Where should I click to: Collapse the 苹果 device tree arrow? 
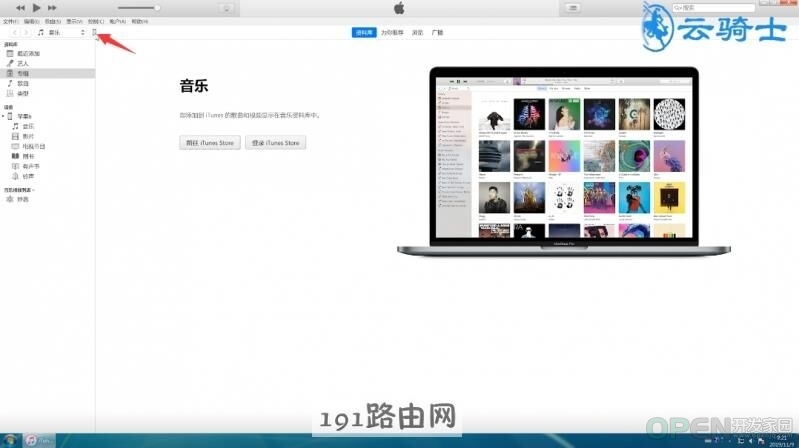(3, 117)
